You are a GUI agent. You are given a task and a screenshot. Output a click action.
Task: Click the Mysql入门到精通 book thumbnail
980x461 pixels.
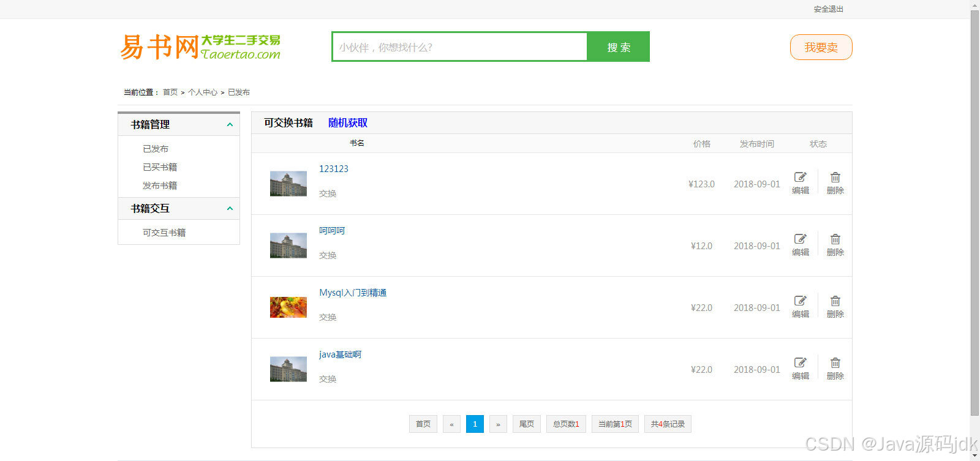[288, 307]
